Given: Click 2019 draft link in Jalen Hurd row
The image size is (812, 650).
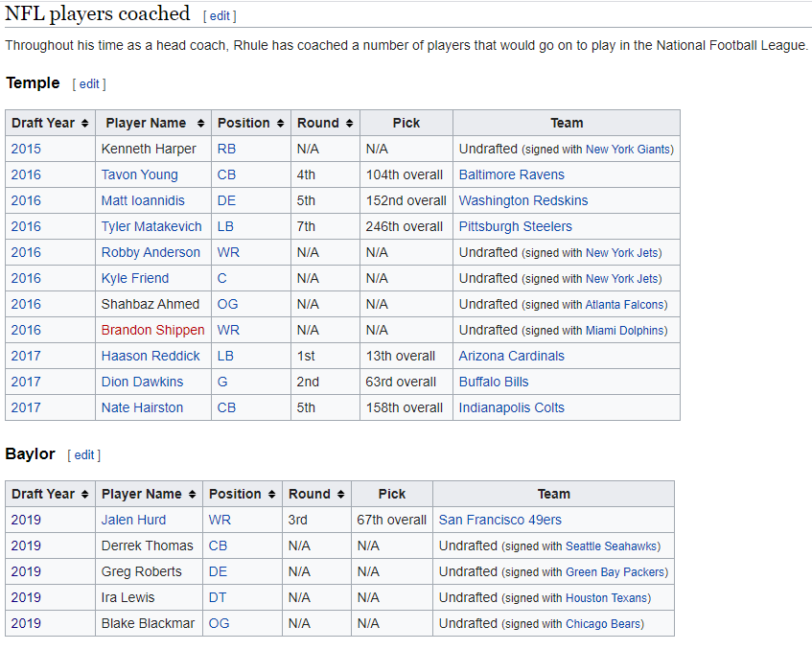Looking at the screenshot, I should [26, 520].
